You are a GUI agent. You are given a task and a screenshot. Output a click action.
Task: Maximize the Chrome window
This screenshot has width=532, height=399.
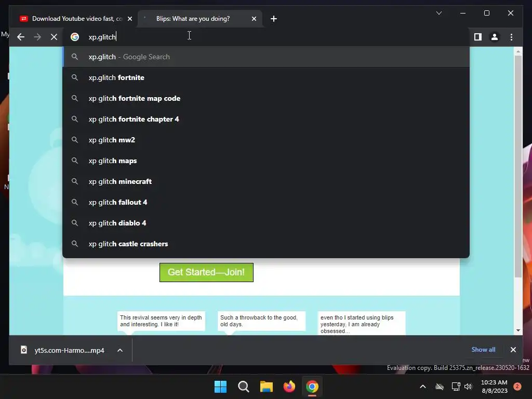click(486, 13)
